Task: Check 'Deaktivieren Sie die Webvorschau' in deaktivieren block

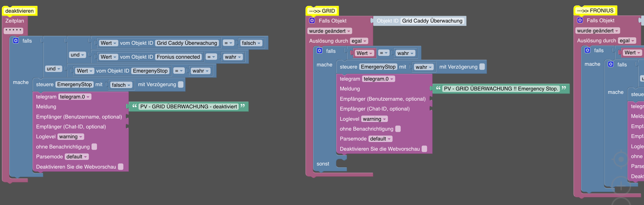Action: coord(121,167)
